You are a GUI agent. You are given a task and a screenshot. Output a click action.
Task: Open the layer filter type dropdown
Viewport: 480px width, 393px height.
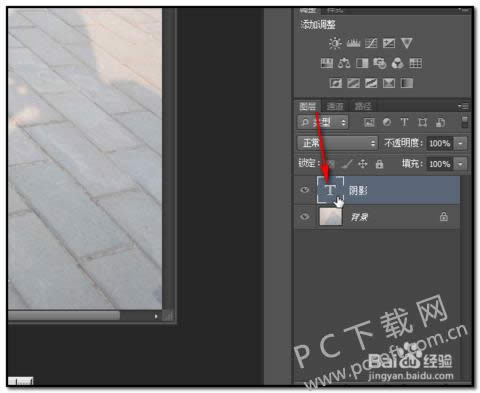[323, 123]
